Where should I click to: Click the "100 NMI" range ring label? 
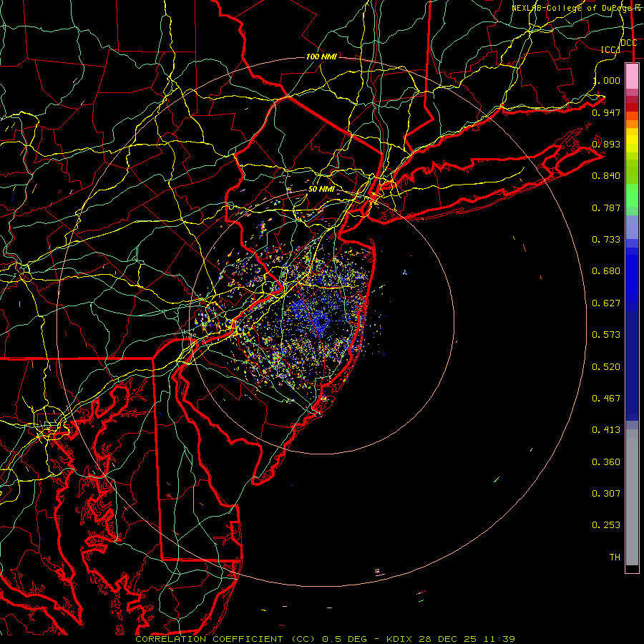pos(321,57)
